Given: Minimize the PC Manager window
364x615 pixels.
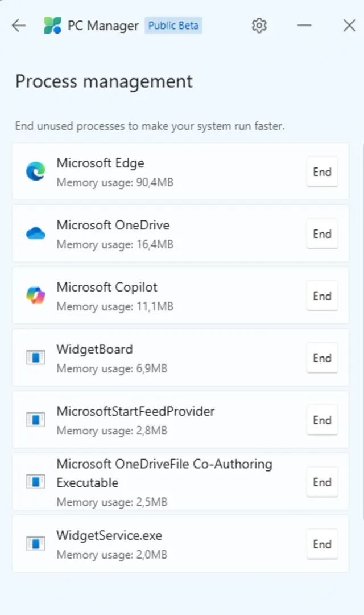Looking at the screenshot, I should click(x=304, y=26).
